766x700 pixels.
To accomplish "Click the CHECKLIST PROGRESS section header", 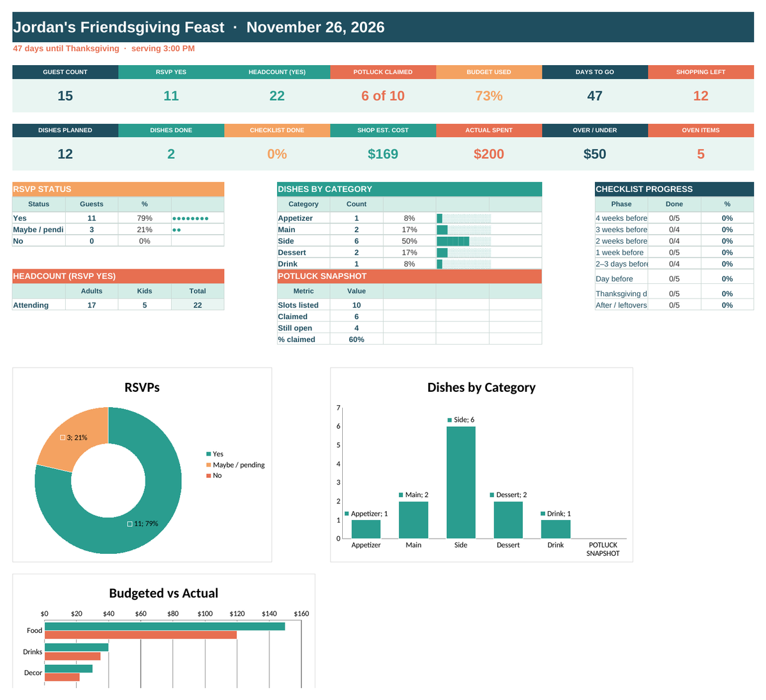I will [x=674, y=189].
